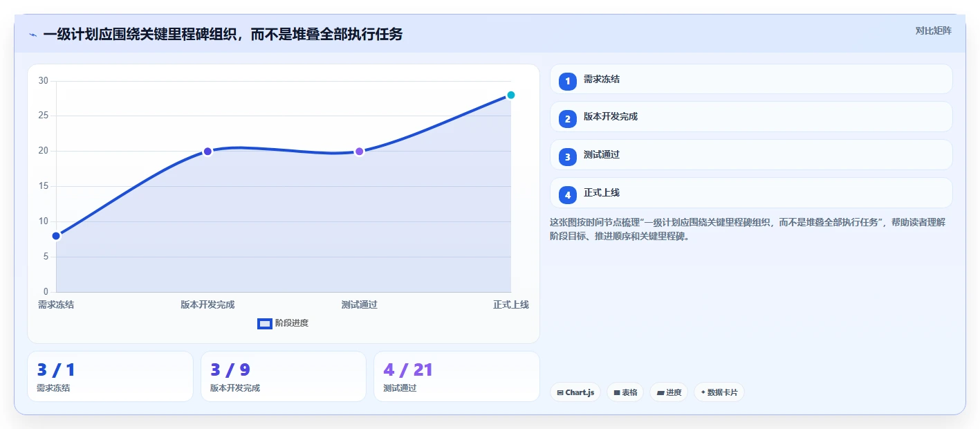980x429 pixels.
Task: Click the y-axis value 30
Action: (x=44, y=81)
